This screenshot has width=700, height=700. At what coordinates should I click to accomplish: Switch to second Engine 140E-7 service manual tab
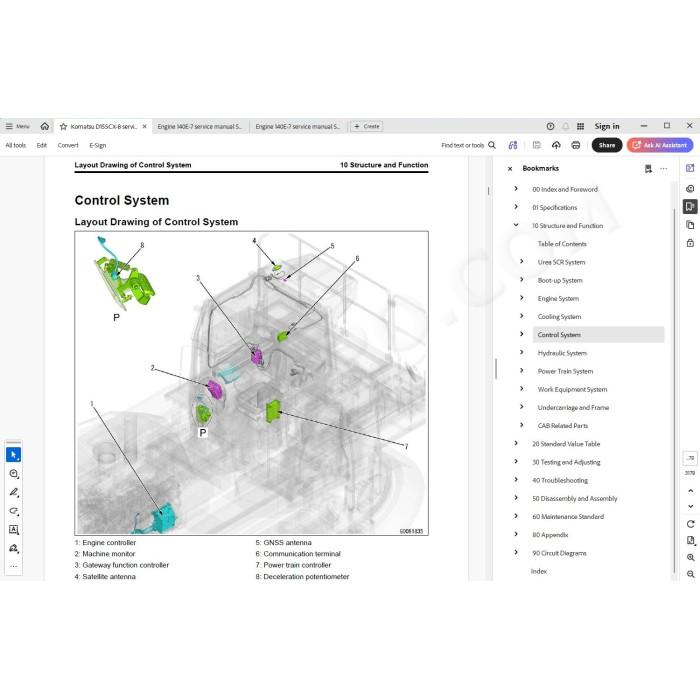298,127
